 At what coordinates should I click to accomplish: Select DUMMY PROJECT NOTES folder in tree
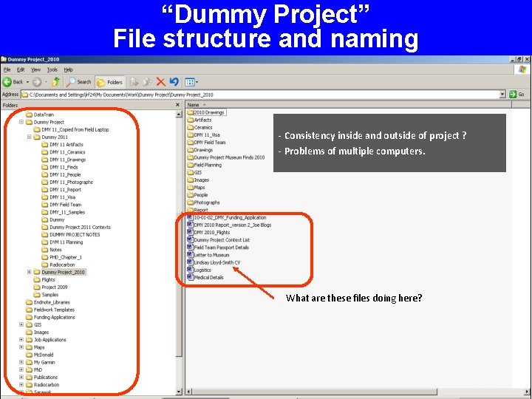click(71, 234)
